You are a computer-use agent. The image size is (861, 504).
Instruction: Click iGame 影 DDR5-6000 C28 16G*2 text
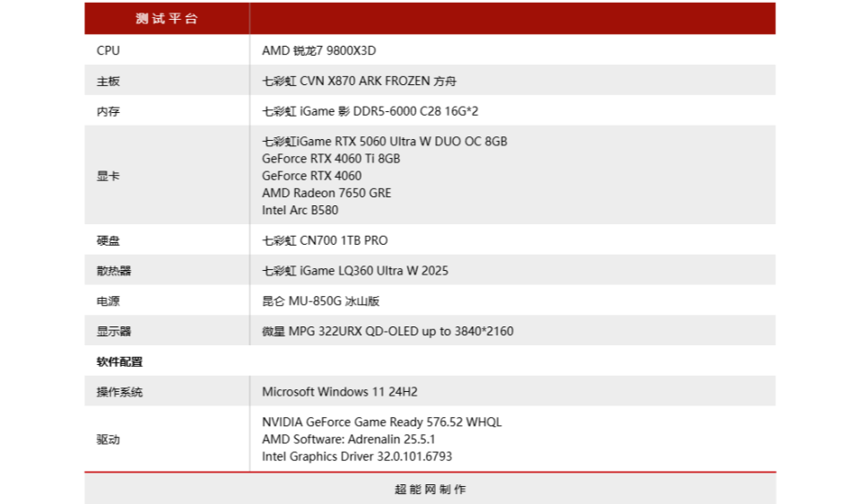click(388, 111)
